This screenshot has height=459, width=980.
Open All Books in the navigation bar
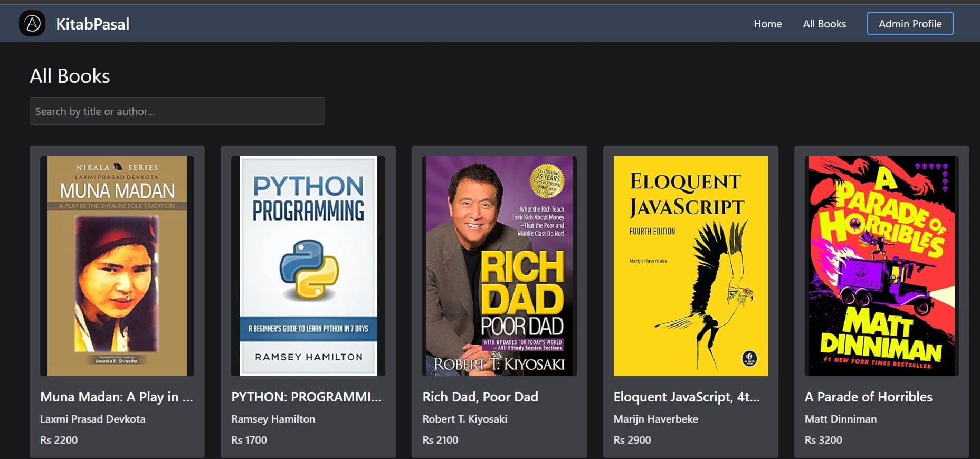pyautogui.click(x=824, y=24)
